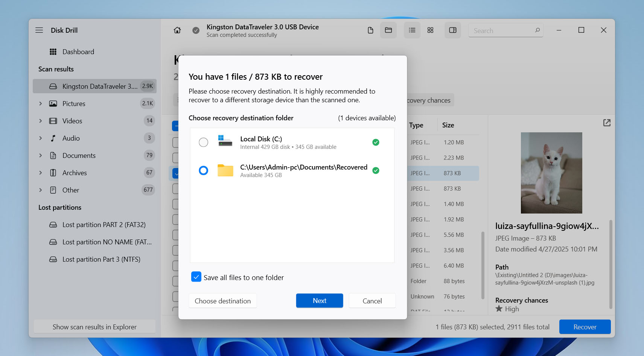Click the Local Disk (C:) drive icon

click(225, 141)
